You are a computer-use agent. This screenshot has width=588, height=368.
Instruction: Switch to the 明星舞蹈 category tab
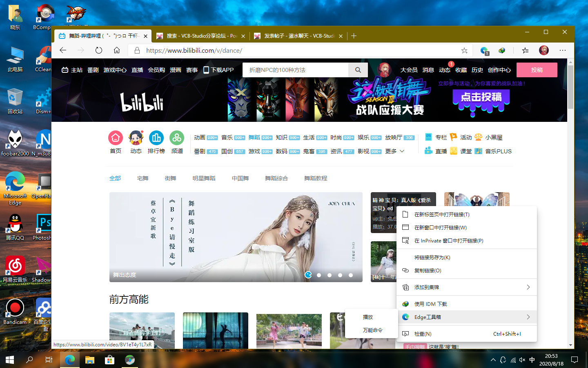tap(204, 178)
